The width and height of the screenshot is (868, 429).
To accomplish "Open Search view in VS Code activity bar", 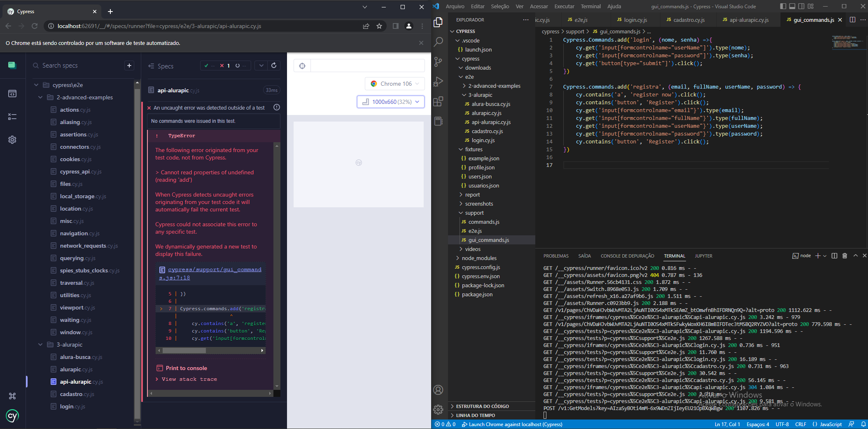I will (439, 42).
